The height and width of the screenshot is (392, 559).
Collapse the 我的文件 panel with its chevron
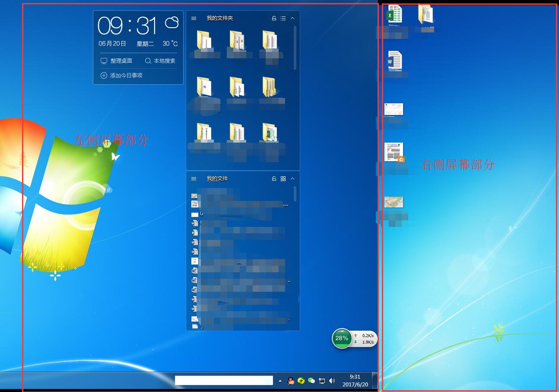coord(292,178)
